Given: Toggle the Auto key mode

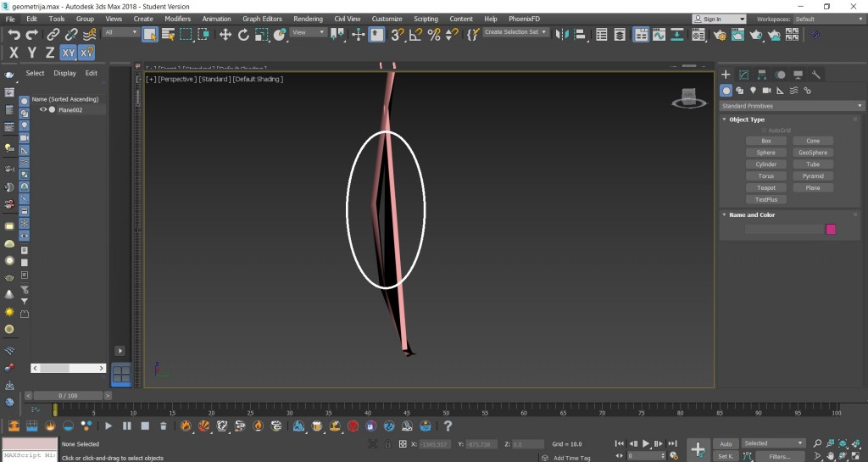Looking at the screenshot, I should tap(726, 443).
